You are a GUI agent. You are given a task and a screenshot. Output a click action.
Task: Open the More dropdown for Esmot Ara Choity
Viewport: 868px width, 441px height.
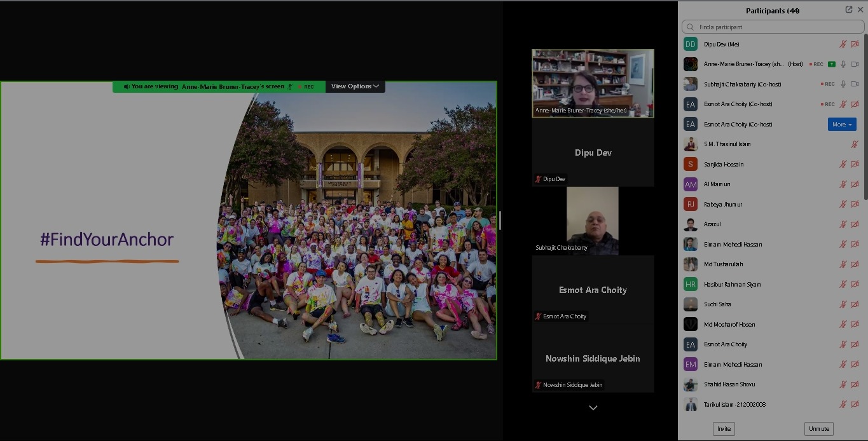coord(841,125)
